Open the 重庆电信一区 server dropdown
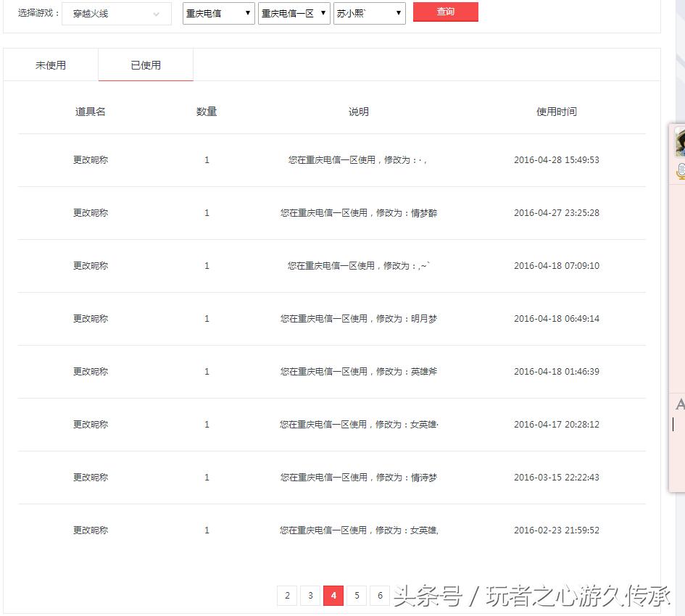Image resolution: width=685 pixels, height=616 pixels. pyautogui.click(x=294, y=13)
